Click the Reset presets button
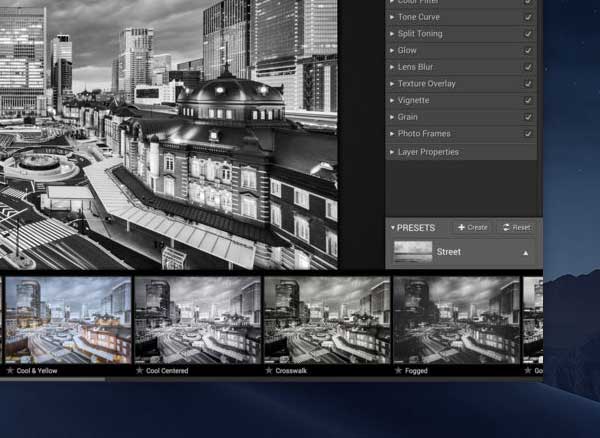Image resolution: width=600 pixels, height=438 pixels. (x=517, y=228)
